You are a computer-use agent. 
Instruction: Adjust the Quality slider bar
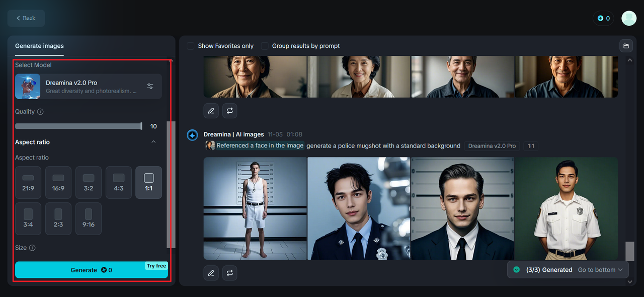(x=78, y=126)
